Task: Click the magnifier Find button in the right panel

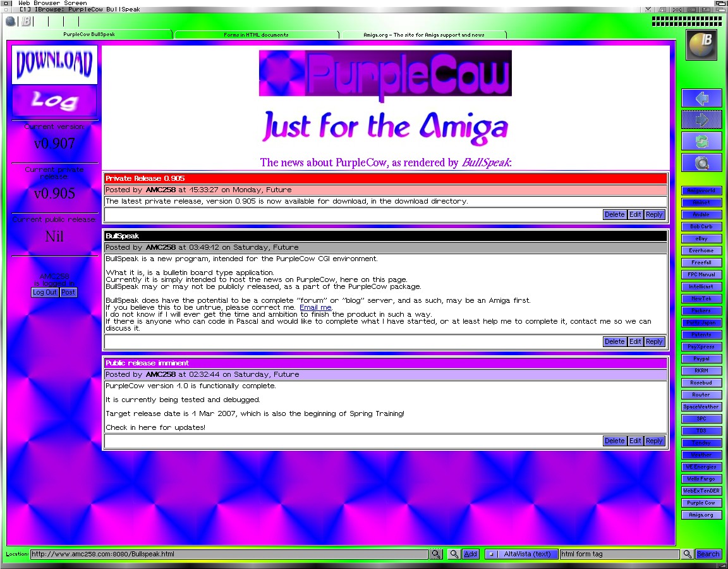Action: tap(701, 163)
